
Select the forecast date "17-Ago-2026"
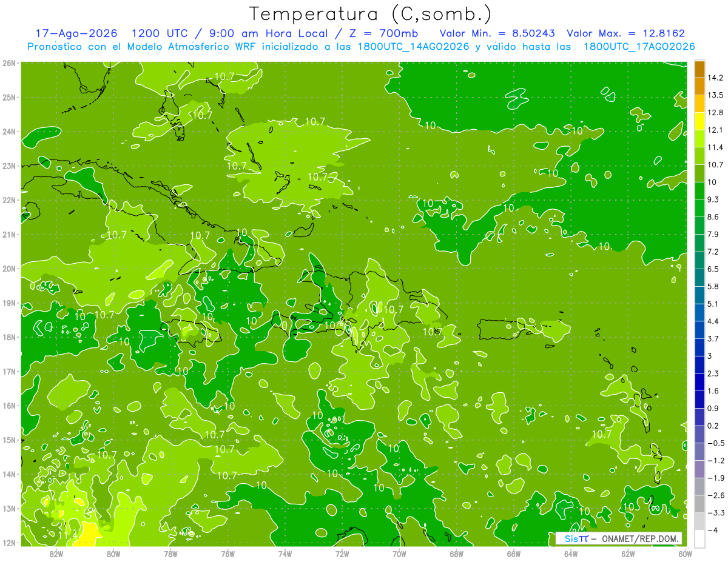pyautogui.click(x=76, y=33)
